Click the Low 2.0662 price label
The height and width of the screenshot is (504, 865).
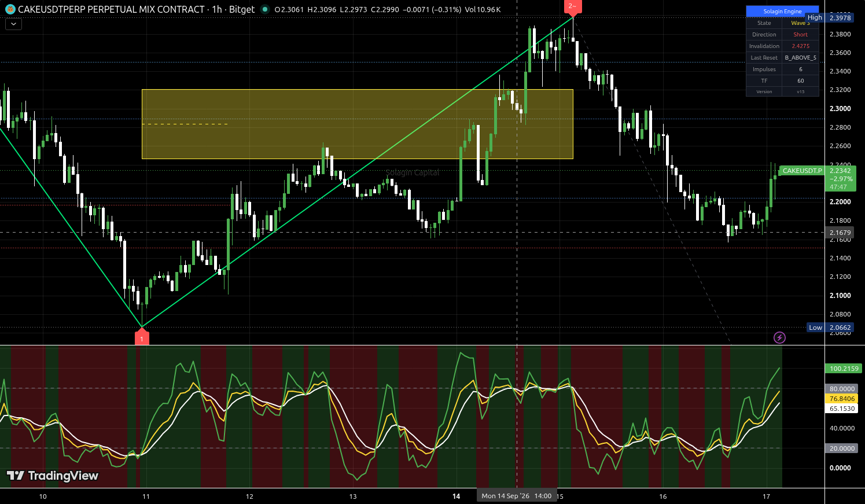coord(830,328)
